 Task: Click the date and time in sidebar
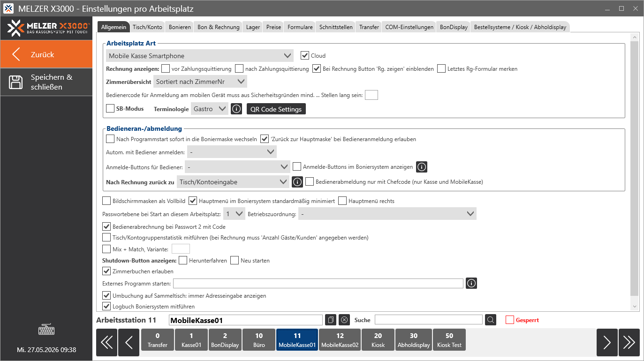pos(46,350)
